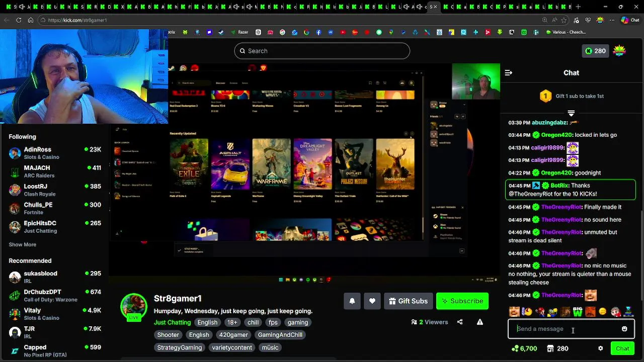Open sukasblood recommended channel
The image size is (644, 362).
pos(54,277)
